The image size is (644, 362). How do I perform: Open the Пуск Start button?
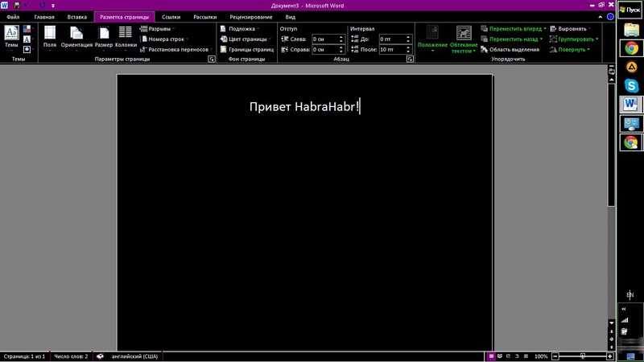click(x=630, y=10)
